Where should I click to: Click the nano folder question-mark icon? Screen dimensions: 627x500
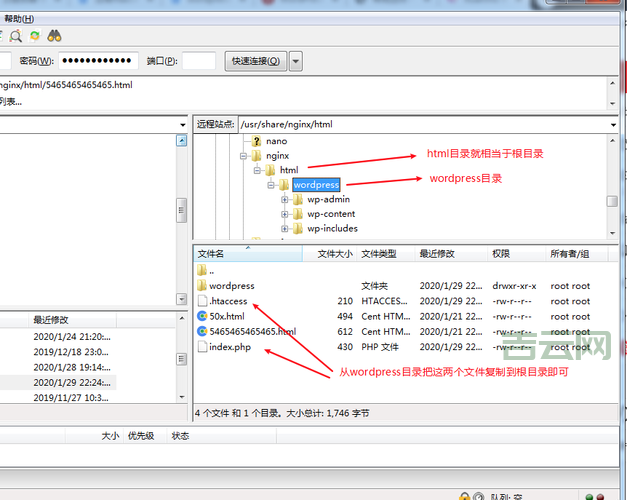257,141
